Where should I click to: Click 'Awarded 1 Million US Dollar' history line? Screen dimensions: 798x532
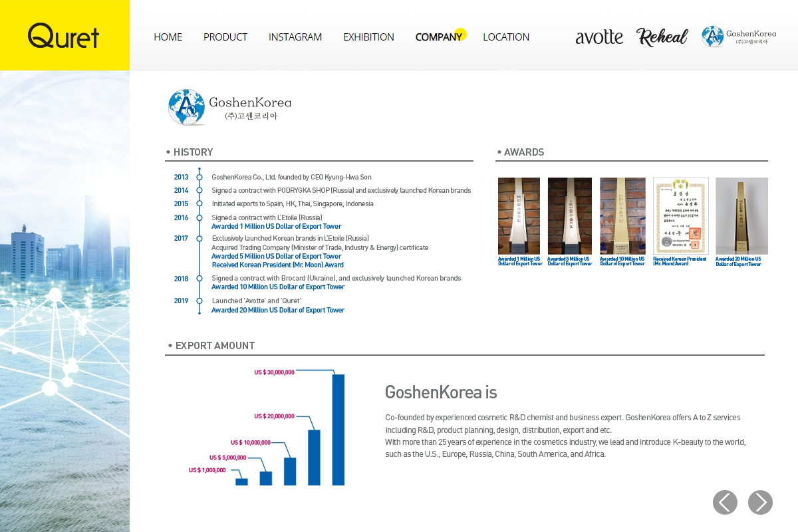point(276,227)
